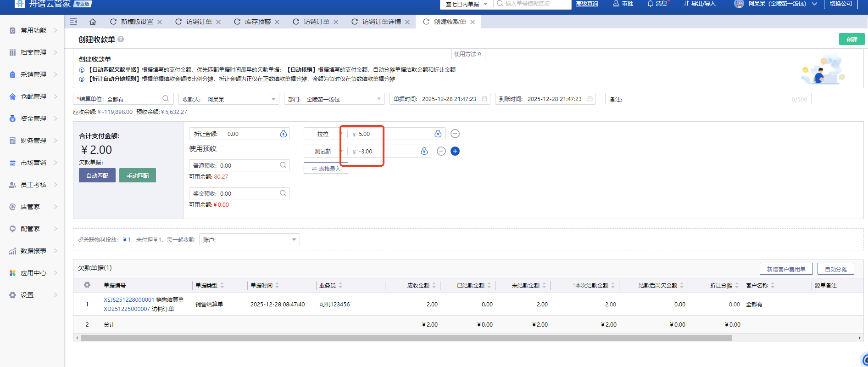Click the money bag icon in 折让金额 field
This screenshot has width=868, height=367.
[283, 134]
